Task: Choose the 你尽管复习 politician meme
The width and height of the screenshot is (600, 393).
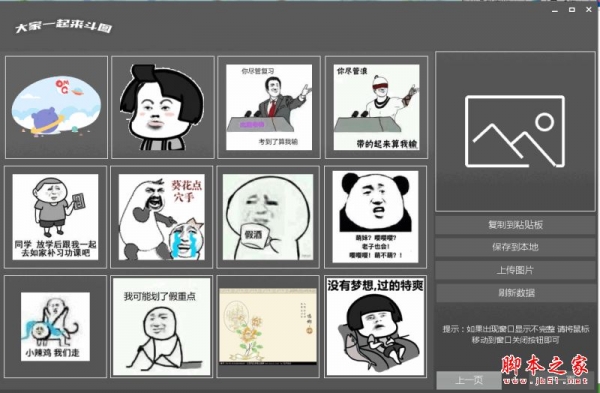Action: [x=269, y=107]
